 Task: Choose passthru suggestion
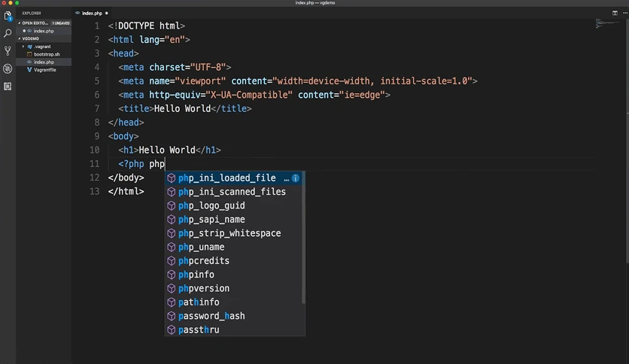(x=234, y=329)
